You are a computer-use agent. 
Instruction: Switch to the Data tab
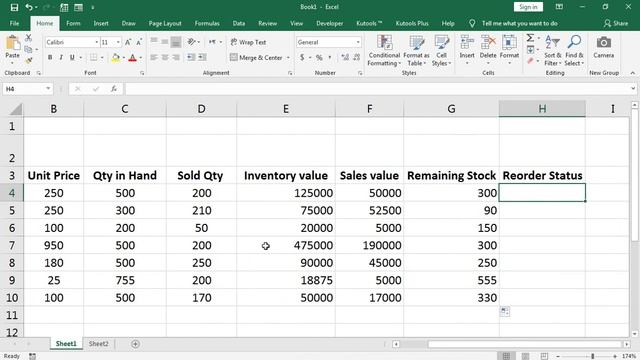[239, 23]
